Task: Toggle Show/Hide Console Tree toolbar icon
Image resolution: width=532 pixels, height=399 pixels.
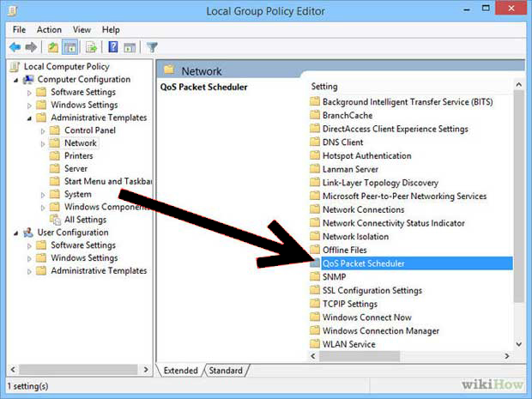Action: pyautogui.click(x=70, y=47)
